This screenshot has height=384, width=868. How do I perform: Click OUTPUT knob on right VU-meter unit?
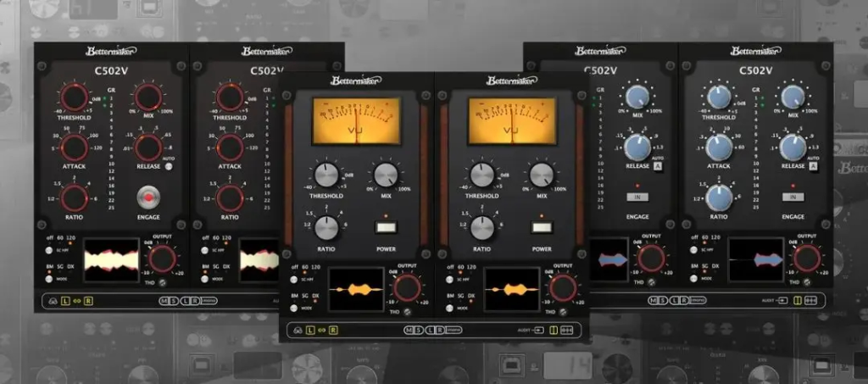point(563,288)
